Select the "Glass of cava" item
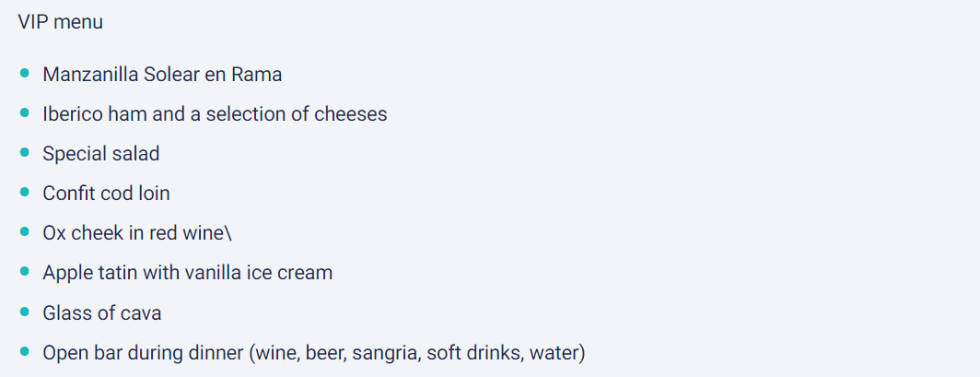 [101, 313]
